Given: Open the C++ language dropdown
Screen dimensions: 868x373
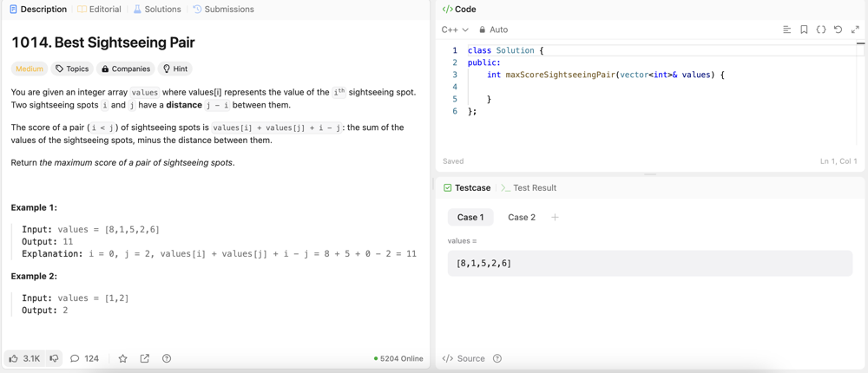Looking at the screenshot, I should coord(455,29).
